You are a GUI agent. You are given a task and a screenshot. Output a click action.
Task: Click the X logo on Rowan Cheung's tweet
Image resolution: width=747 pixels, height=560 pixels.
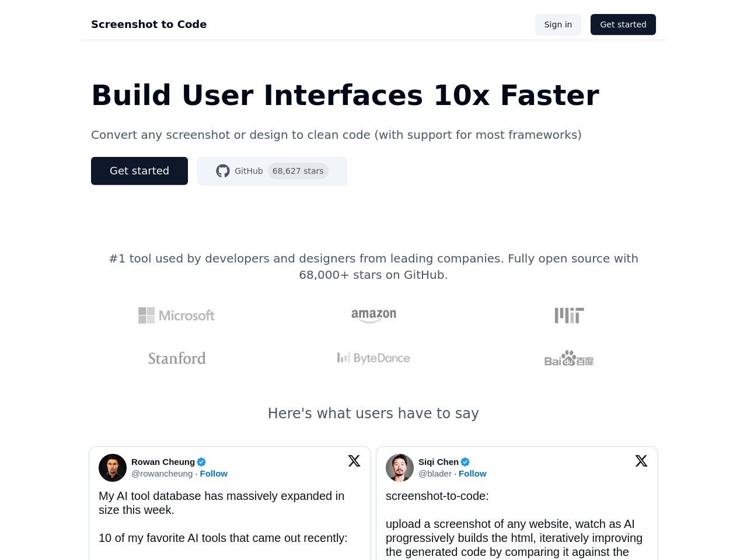tap(354, 461)
